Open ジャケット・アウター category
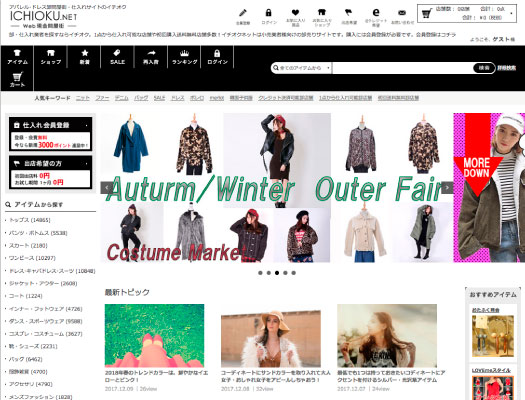 coord(43,284)
